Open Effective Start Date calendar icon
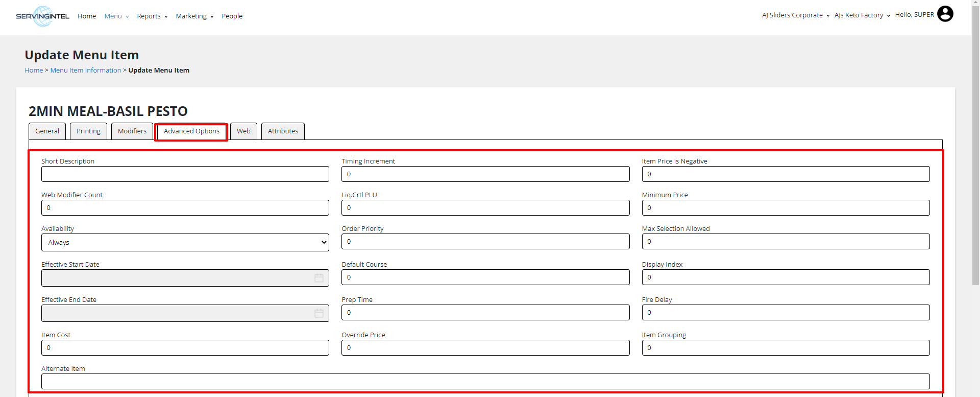Viewport: 980px width, 397px height. pos(319,278)
